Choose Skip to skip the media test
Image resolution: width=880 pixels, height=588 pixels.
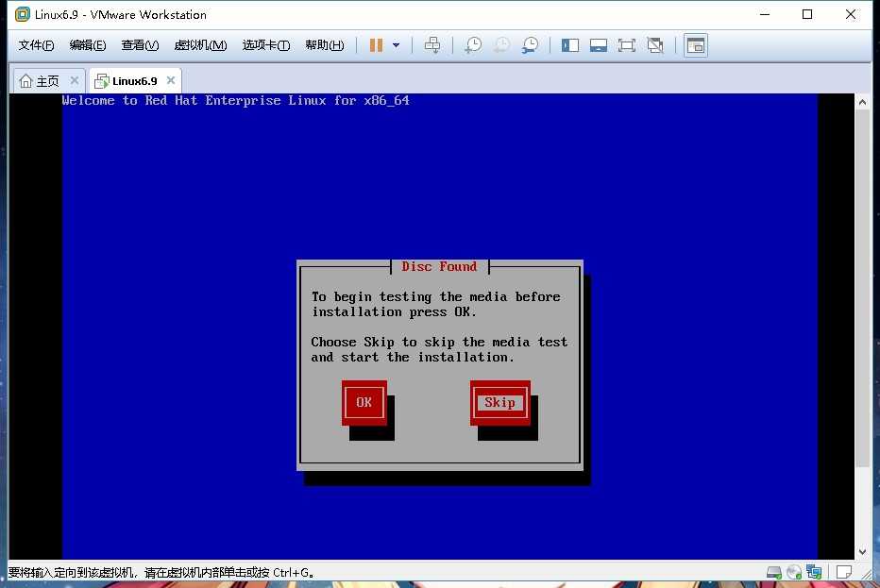[500, 402]
